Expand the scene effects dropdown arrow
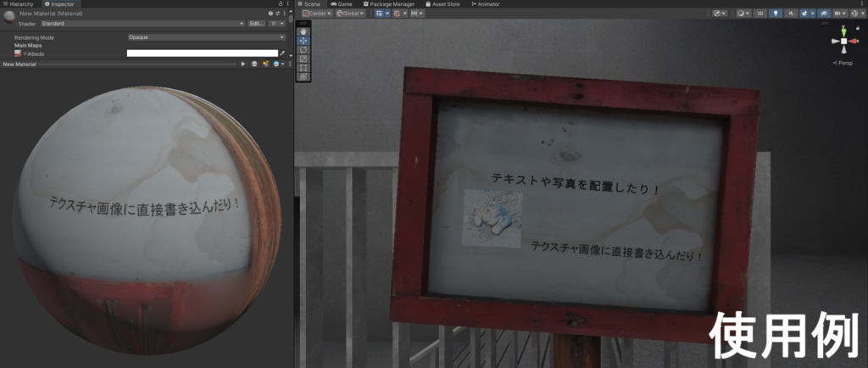868x368 pixels. pyautogui.click(x=812, y=14)
